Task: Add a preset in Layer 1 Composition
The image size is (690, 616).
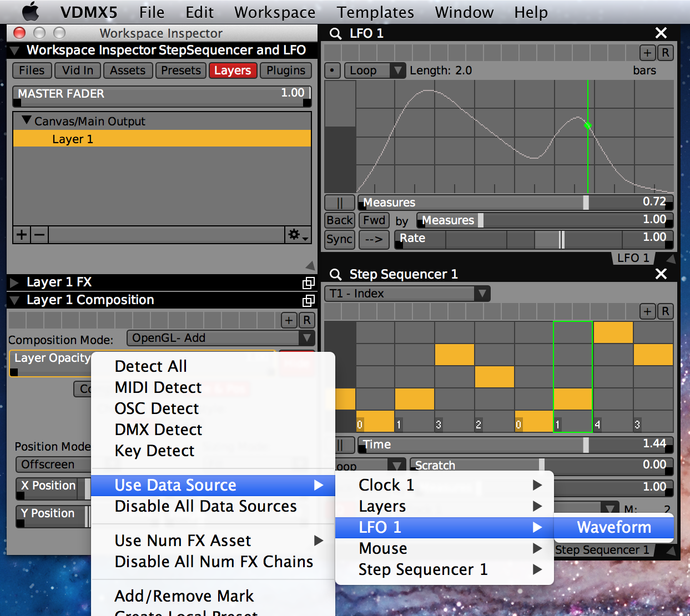Action: (289, 320)
